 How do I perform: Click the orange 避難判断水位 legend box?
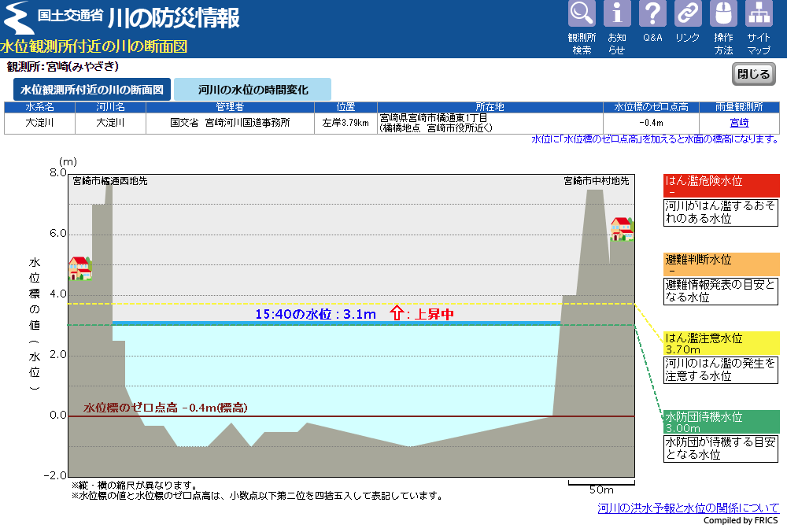click(721, 264)
